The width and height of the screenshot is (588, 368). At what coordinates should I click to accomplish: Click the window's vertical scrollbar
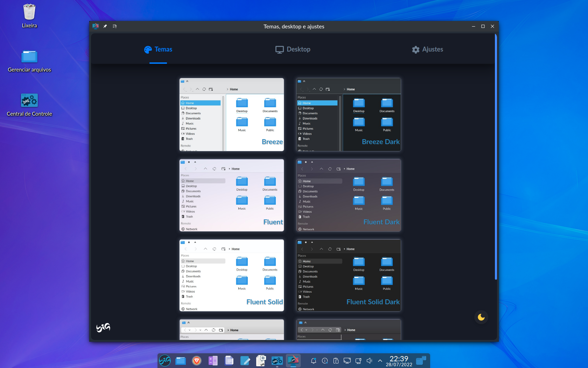496,158
